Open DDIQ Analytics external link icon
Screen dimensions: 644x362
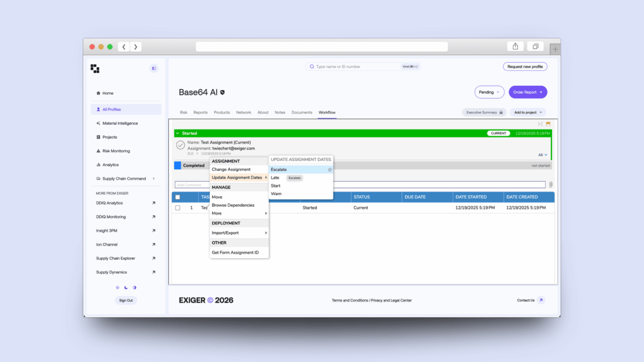[154, 203]
